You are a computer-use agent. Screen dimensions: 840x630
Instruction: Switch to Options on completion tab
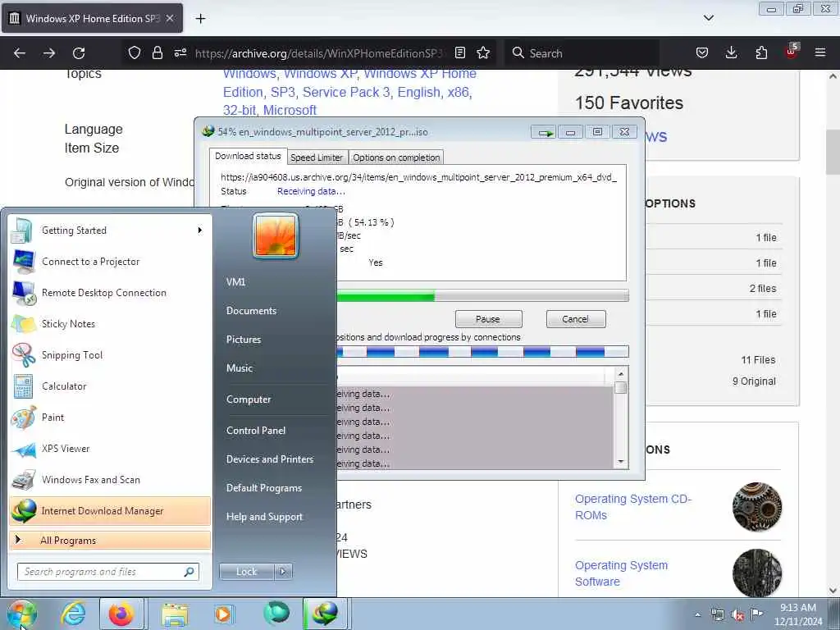[396, 157]
